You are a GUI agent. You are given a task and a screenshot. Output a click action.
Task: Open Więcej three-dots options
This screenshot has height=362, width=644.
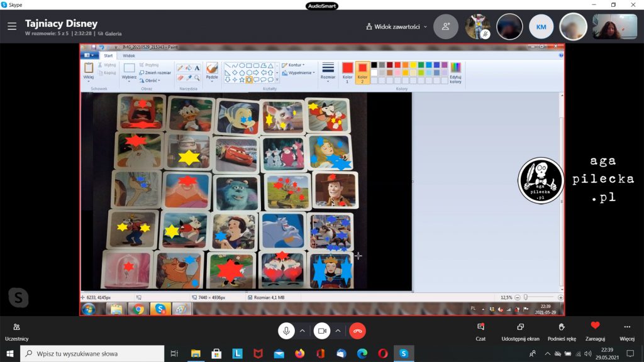[627, 332]
